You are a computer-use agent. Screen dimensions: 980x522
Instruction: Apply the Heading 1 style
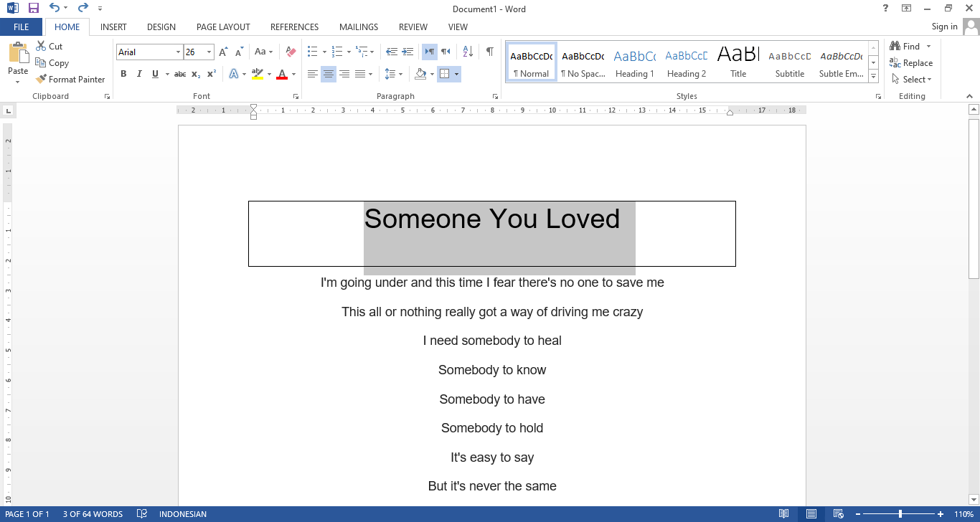tap(635, 62)
